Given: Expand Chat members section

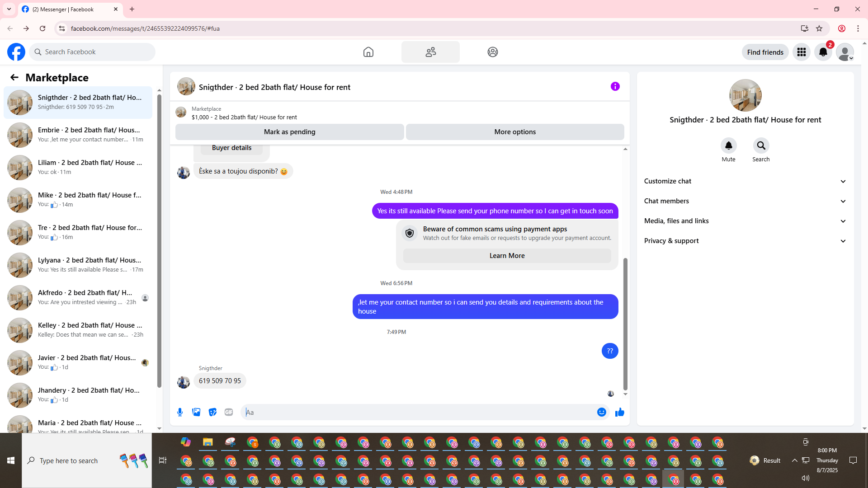Looking at the screenshot, I should 745,201.
